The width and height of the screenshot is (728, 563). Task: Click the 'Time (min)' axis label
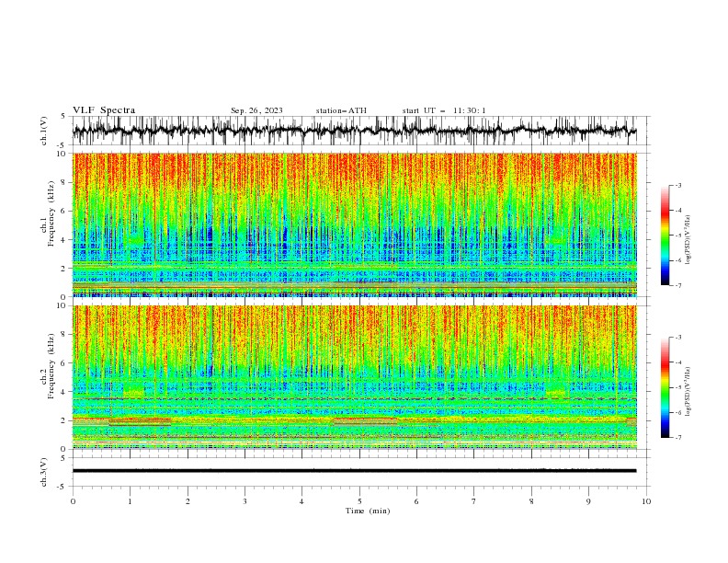click(368, 511)
